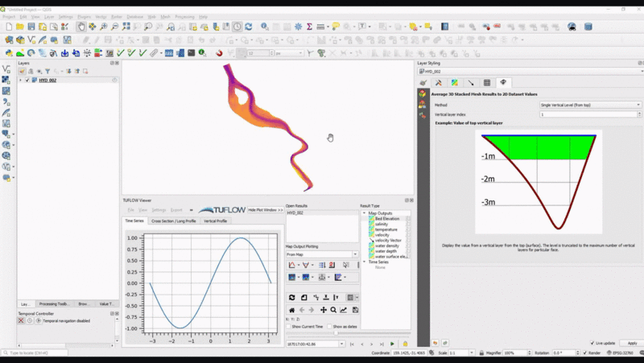644x363 pixels.
Task: Open the Raster menu
Action: tap(118, 16)
